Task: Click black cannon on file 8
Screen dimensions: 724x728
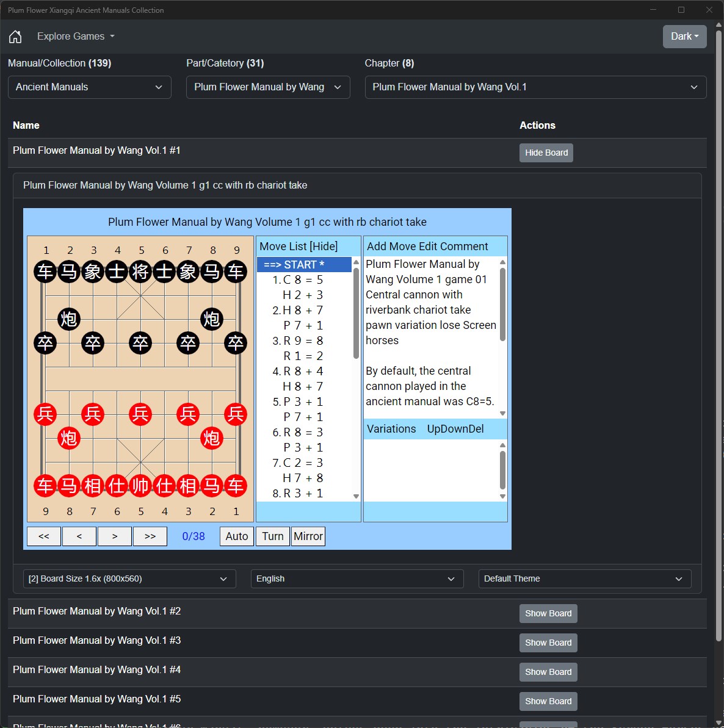Action: click(x=212, y=319)
